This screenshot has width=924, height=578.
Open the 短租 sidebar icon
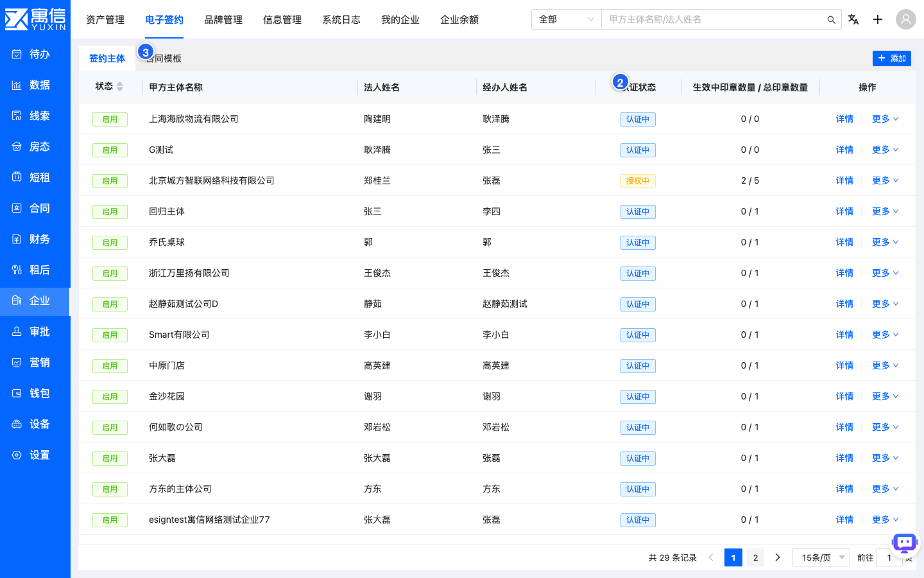click(x=17, y=177)
